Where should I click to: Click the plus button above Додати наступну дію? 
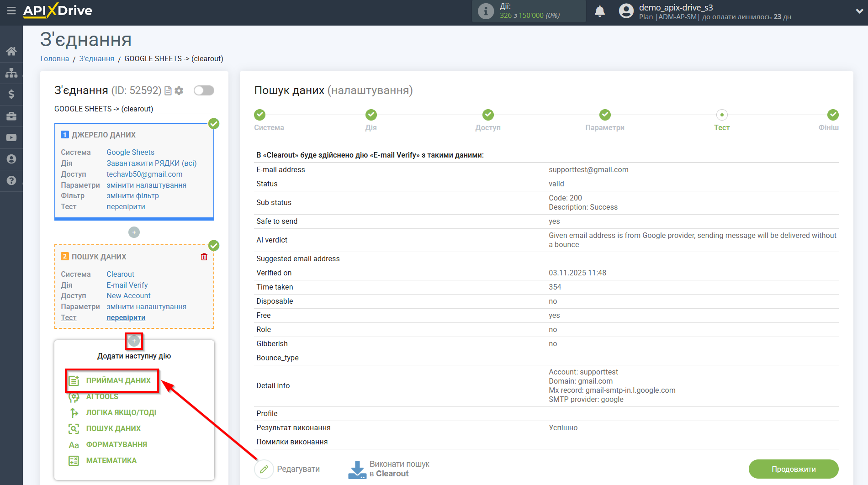pyautogui.click(x=134, y=341)
